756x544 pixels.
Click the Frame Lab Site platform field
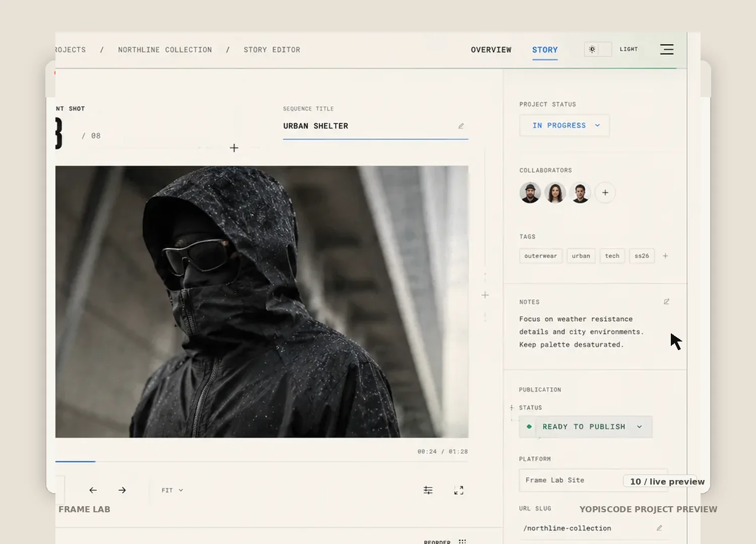(x=593, y=481)
